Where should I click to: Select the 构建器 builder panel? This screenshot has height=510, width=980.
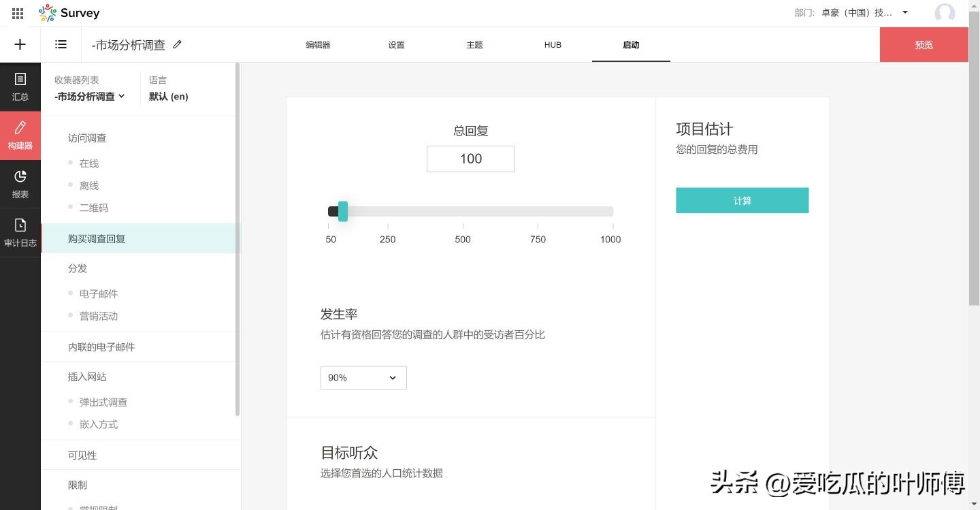(20, 136)
